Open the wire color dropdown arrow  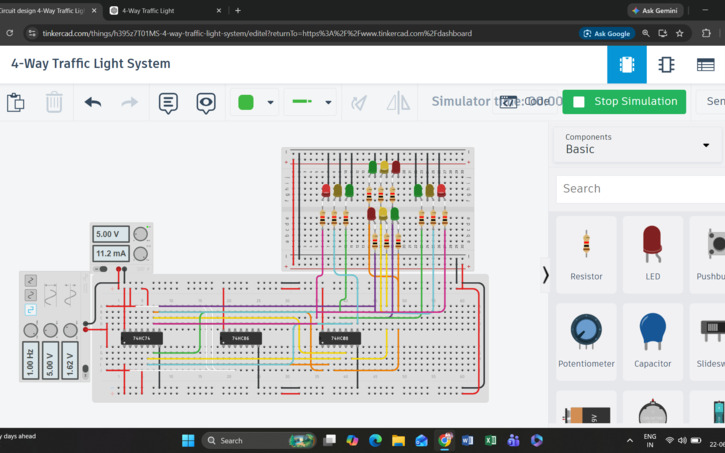(270, 102)
